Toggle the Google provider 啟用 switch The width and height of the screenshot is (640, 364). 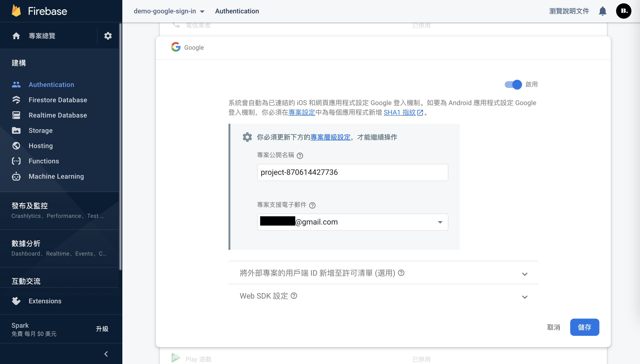[x=513, y=85]
